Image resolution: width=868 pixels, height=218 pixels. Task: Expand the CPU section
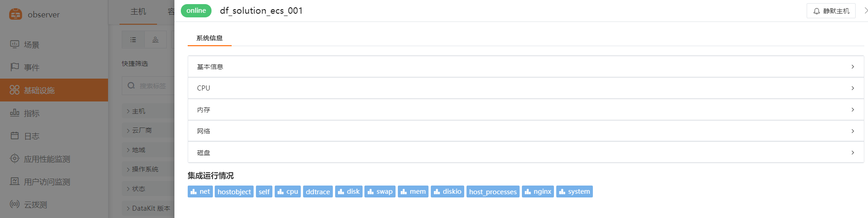tap(526, 88)
